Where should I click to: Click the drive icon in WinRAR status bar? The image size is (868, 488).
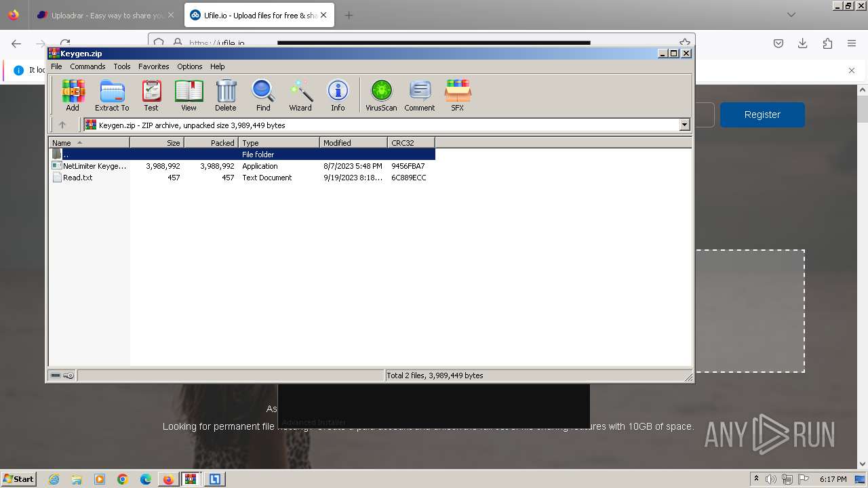[56, 375]
